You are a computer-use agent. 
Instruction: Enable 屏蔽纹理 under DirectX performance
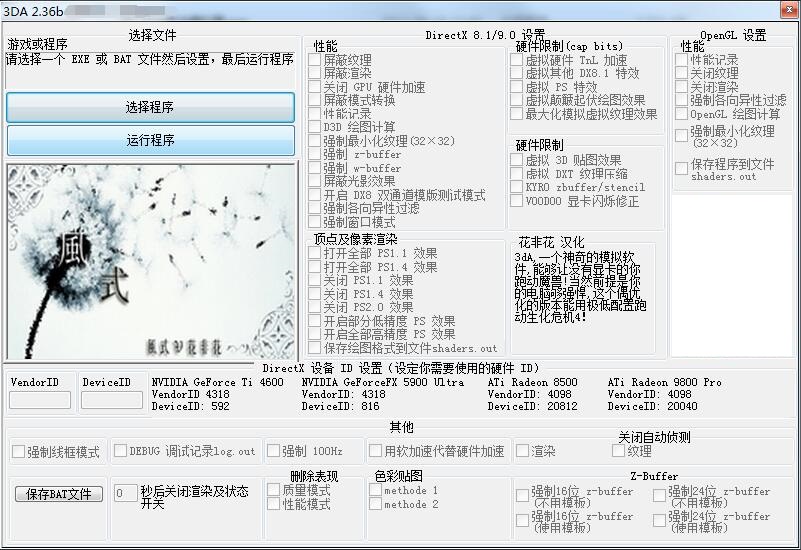pos(315,60)
